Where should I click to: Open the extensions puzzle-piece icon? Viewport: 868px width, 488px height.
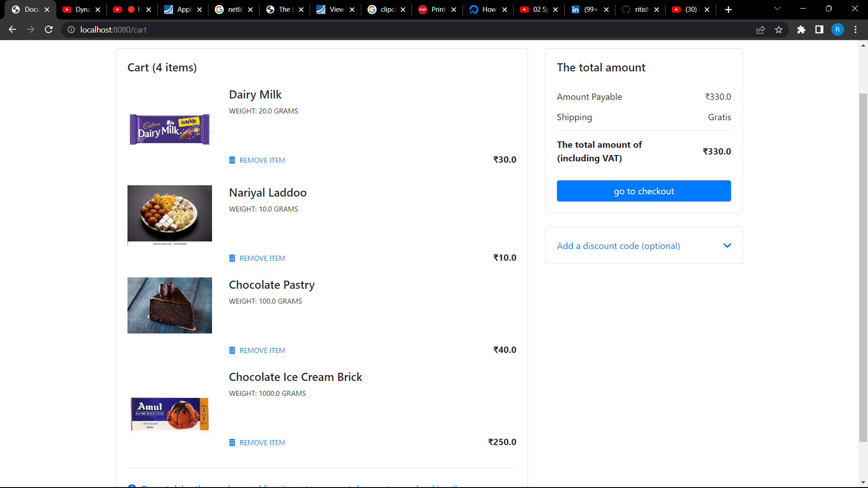click(x=801, y=29)
